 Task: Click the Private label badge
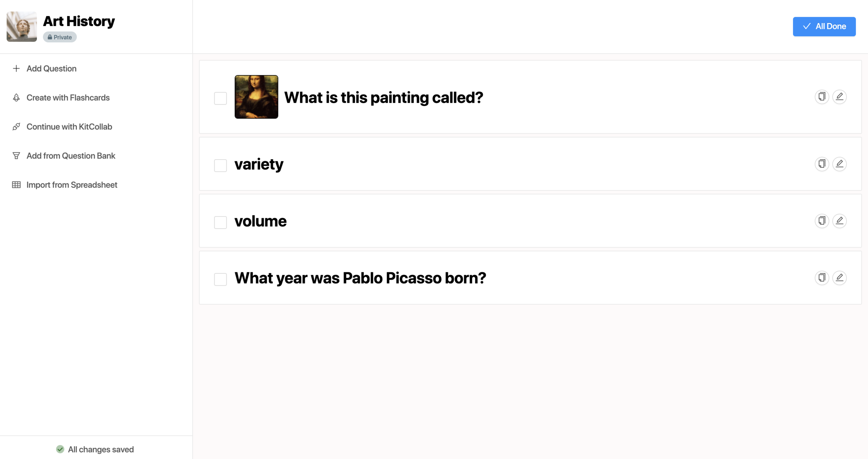tap(59, 37)
